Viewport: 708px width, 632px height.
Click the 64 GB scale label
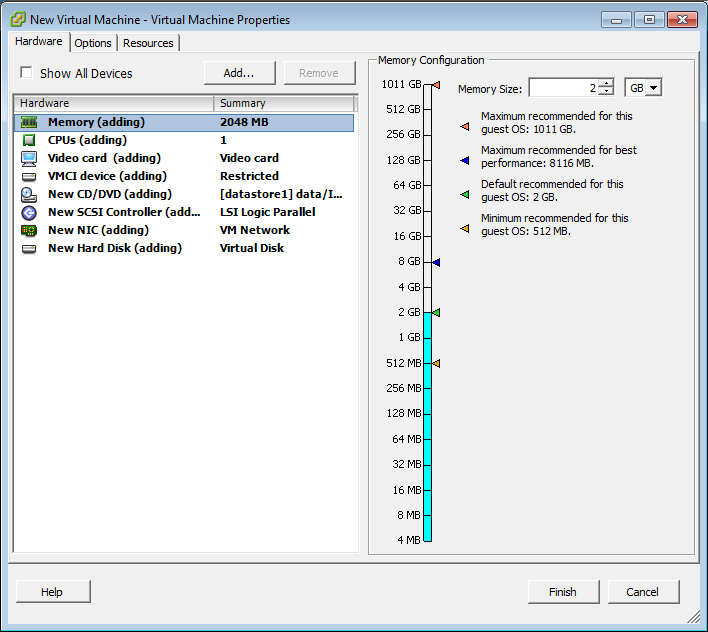[407, 185]
